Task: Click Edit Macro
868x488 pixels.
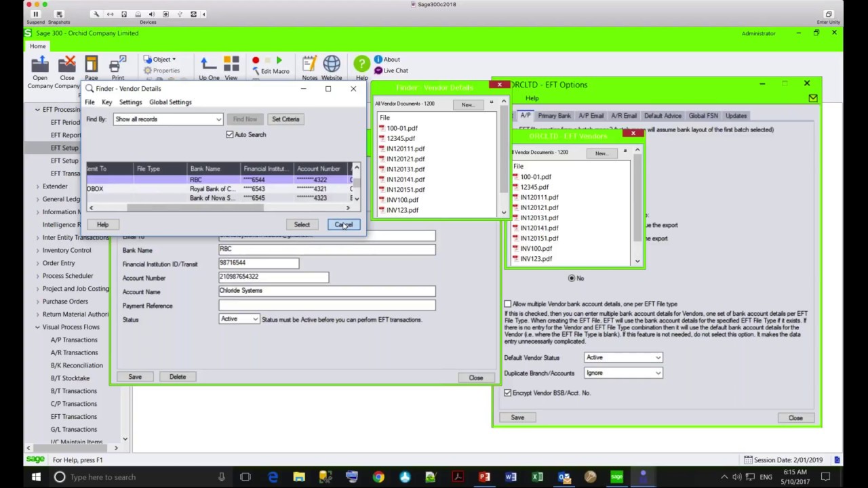Action: click(x=271, y=71)
